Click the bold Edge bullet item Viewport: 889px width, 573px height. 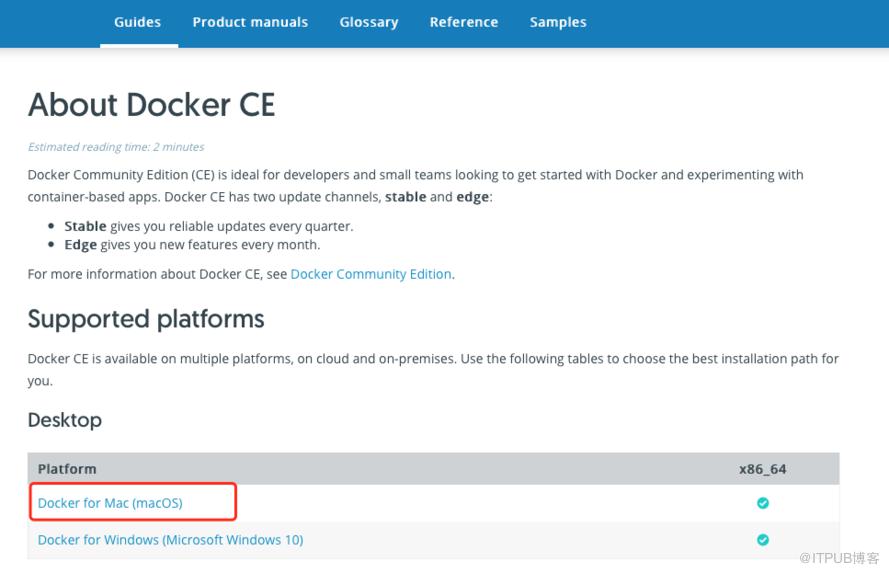pos(81,245)
